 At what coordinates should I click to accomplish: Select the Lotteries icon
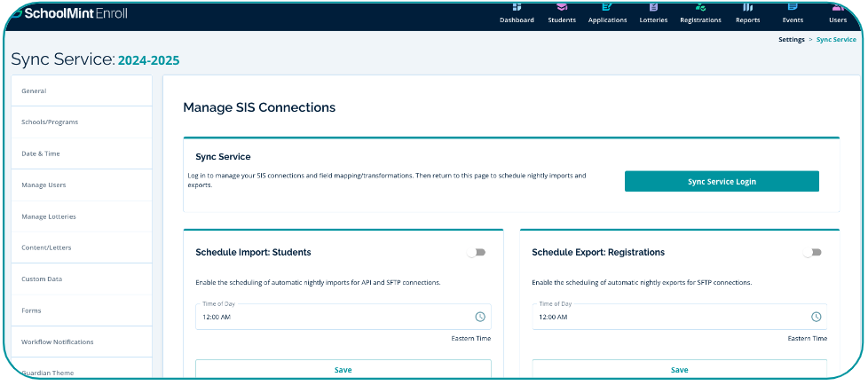tap(653, 8)
